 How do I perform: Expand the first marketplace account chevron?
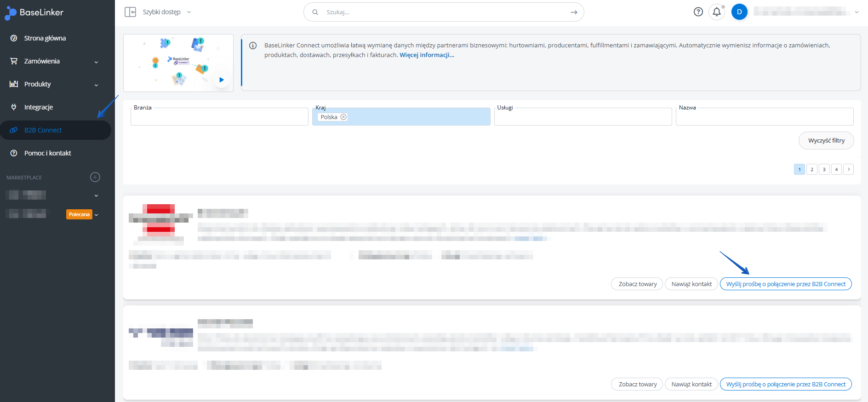[96, 195]
